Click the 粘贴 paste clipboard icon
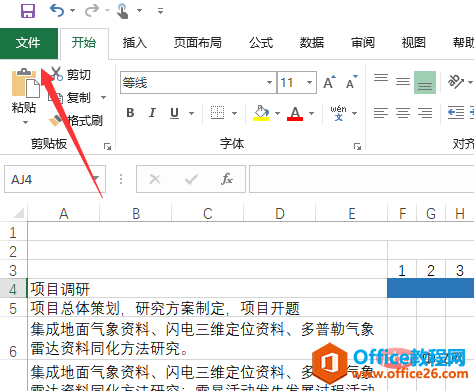The width and height of the screenshot is (475, 391). coord(25,83)
